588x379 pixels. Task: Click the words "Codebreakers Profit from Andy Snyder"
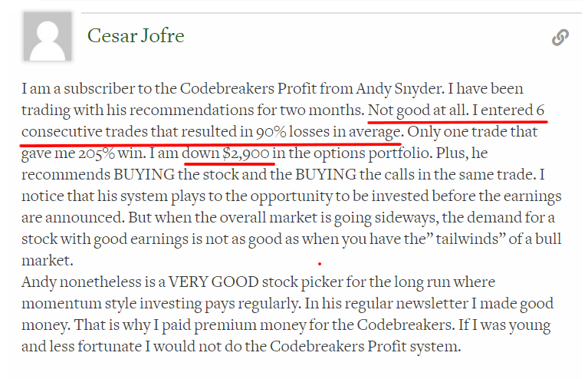311,88
